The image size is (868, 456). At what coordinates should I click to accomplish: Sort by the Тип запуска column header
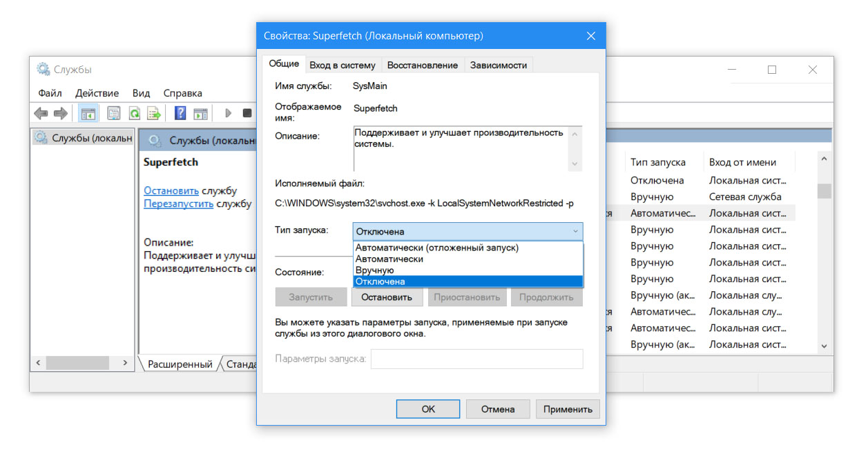(x=658, y=162)
